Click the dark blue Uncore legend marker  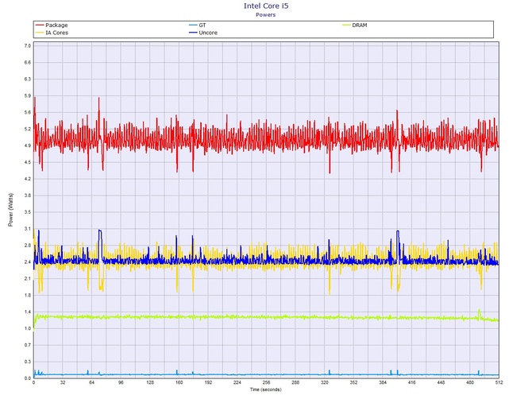[193, 33]
